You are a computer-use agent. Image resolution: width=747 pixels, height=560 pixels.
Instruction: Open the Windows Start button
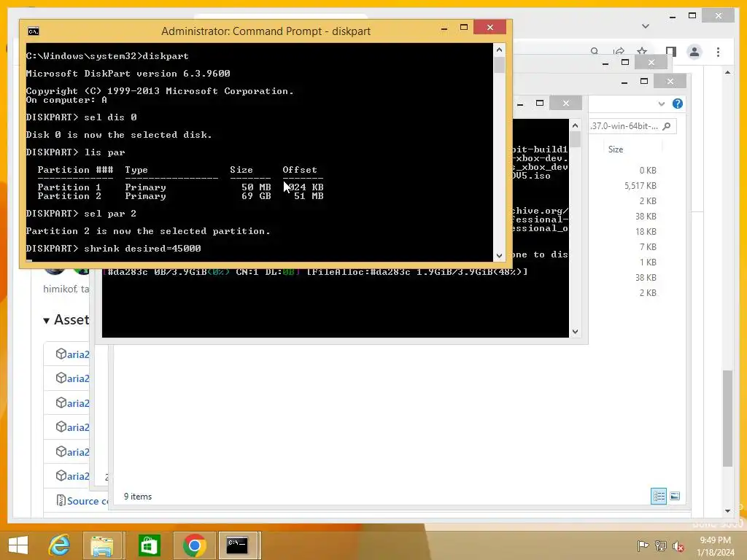click(18, 545)
